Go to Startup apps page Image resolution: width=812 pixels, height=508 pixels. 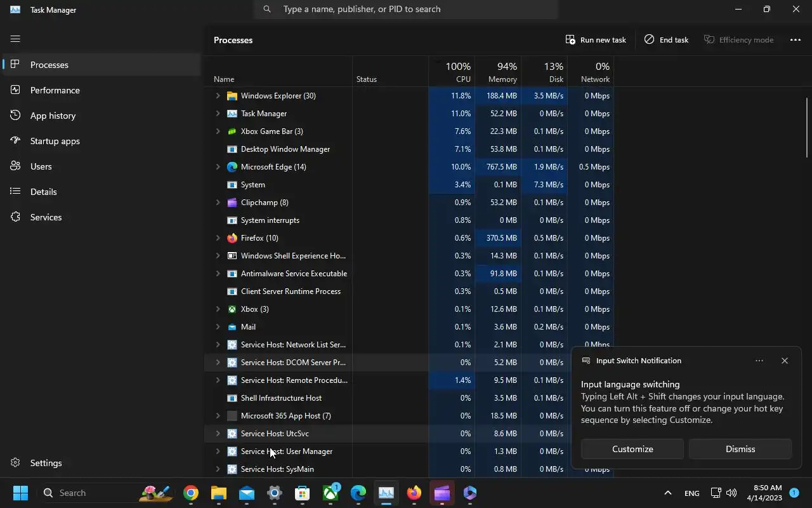click(101, 141)
